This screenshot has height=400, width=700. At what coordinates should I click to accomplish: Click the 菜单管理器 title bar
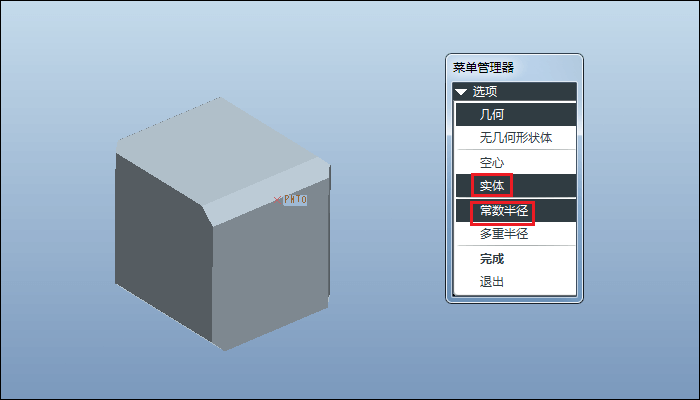(x=514, y=68)
